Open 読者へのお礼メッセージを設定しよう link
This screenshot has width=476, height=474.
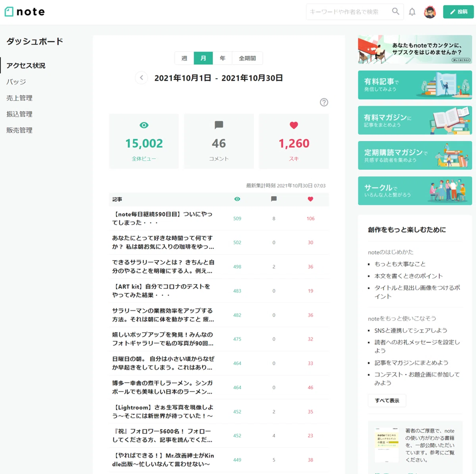pos(417,346)
